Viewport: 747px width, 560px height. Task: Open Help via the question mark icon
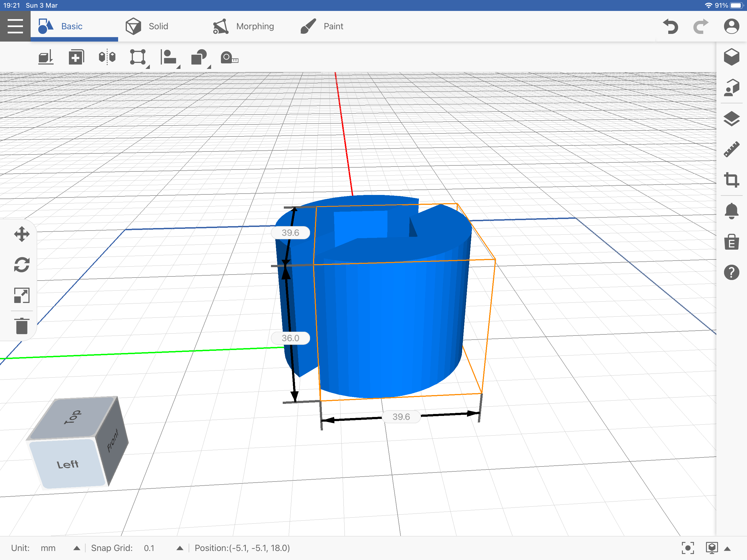pyautogui.click(x=731, y=273)
